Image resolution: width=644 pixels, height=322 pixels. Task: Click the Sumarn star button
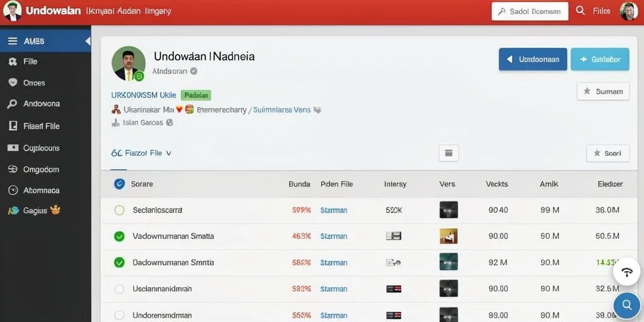[603, 92]
